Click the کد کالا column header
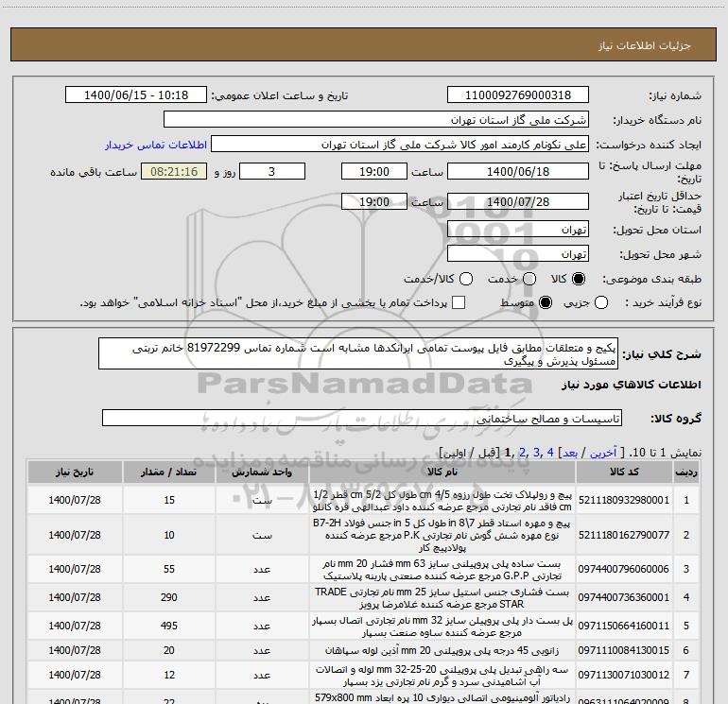The height and width of the screenshot is (704, 728). click(x=624, y=472)
